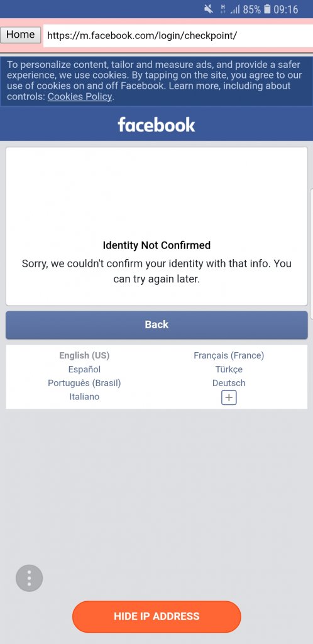Expand more languages with plus icon
The height and width of the screenshot is (644, 313).
(229, 397)
